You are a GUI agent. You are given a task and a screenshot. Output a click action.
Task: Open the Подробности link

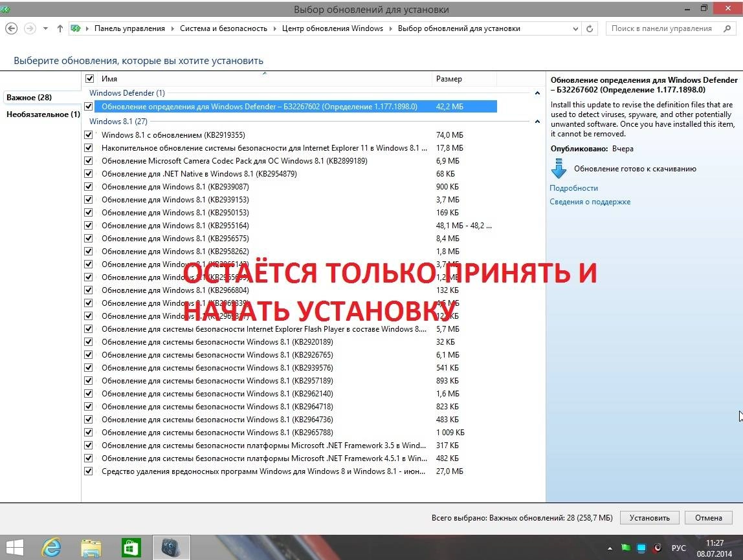click(573, 188)
